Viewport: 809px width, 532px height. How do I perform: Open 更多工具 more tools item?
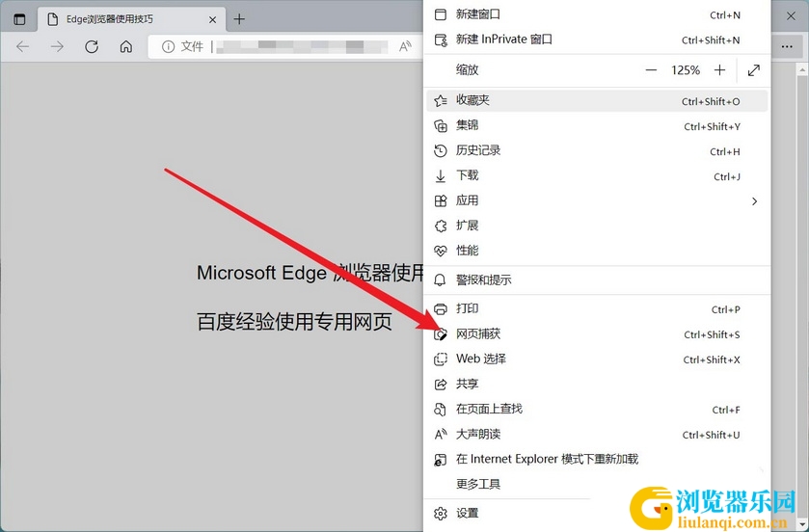(597, 485)
